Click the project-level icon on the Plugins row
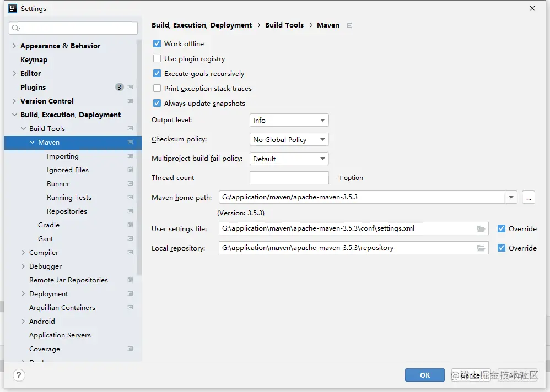 pyautogui.click(x=130, y=87)
